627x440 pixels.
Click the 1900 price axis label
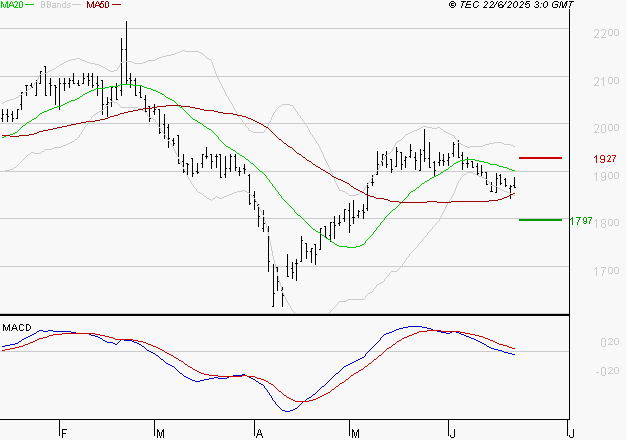pyautogui.click(x=606, y=176)
